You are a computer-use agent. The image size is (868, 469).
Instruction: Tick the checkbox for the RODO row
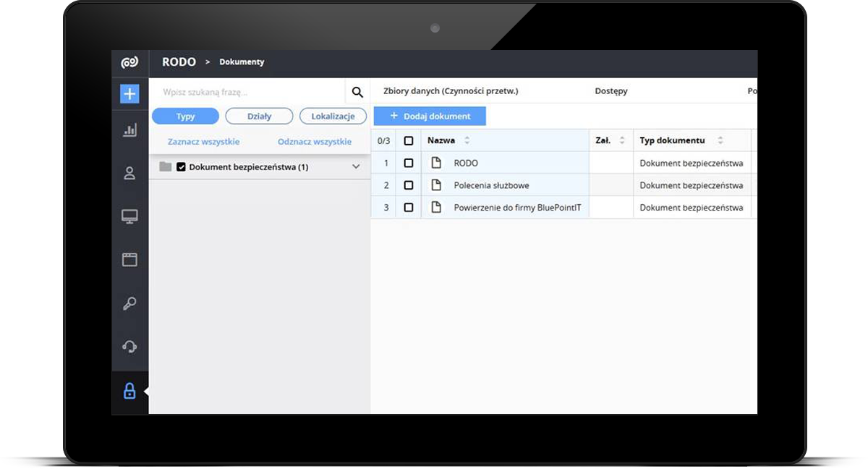coord(409,164)
